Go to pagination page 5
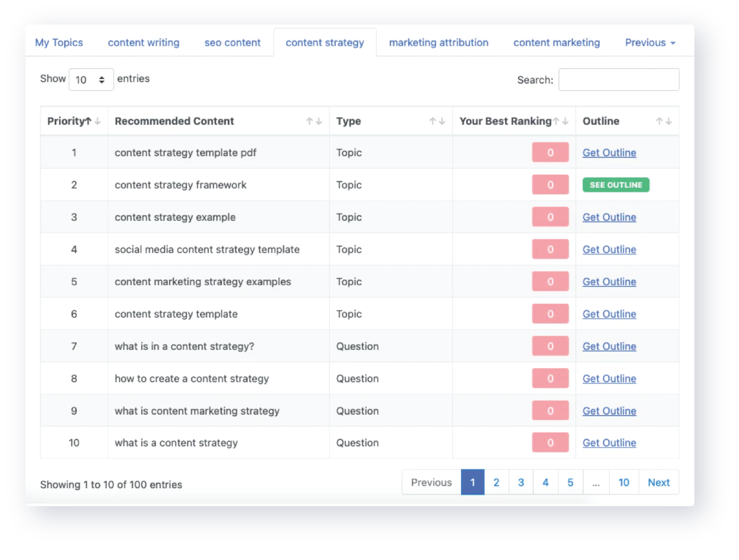739x560 pixels. [x=570, y=482]
